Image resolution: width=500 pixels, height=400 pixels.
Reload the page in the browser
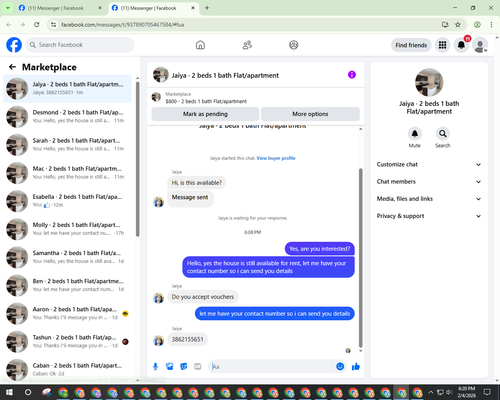[37, 24]
